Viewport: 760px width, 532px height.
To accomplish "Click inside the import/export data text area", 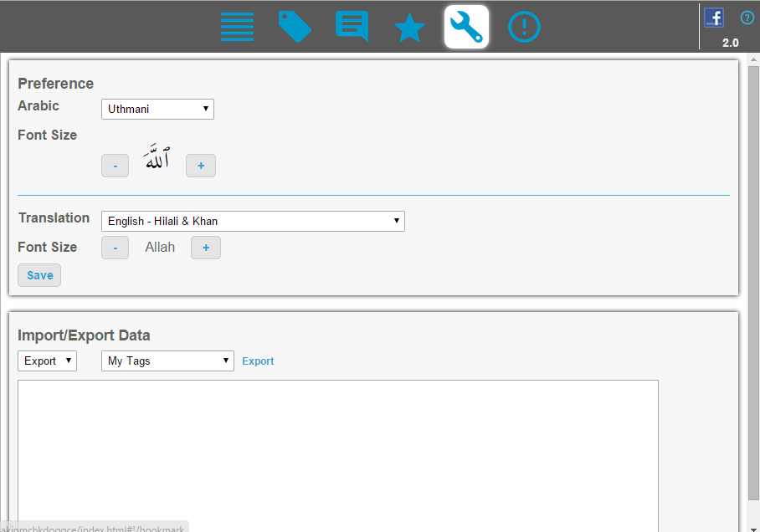I will 338,455.
